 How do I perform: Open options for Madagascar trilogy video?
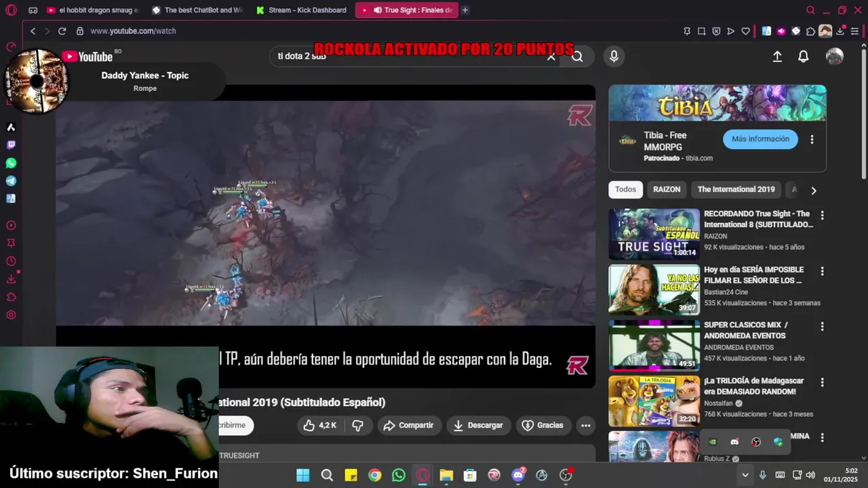(822, 383)
